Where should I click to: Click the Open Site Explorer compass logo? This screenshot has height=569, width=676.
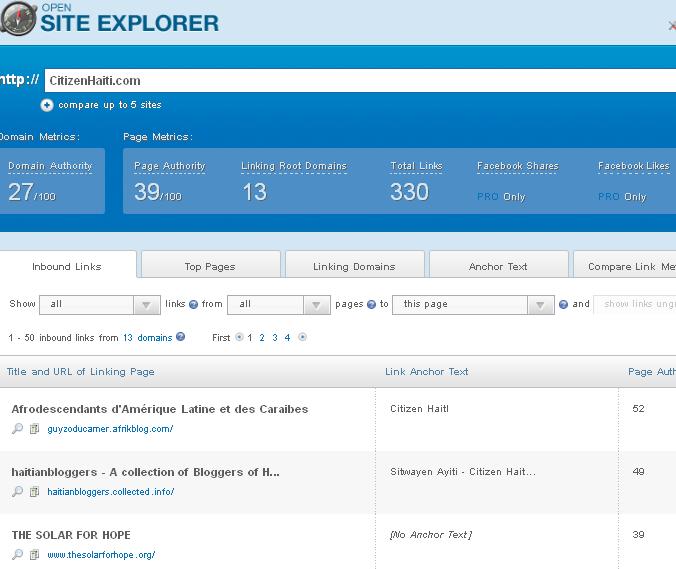click(x=18, y=18)
